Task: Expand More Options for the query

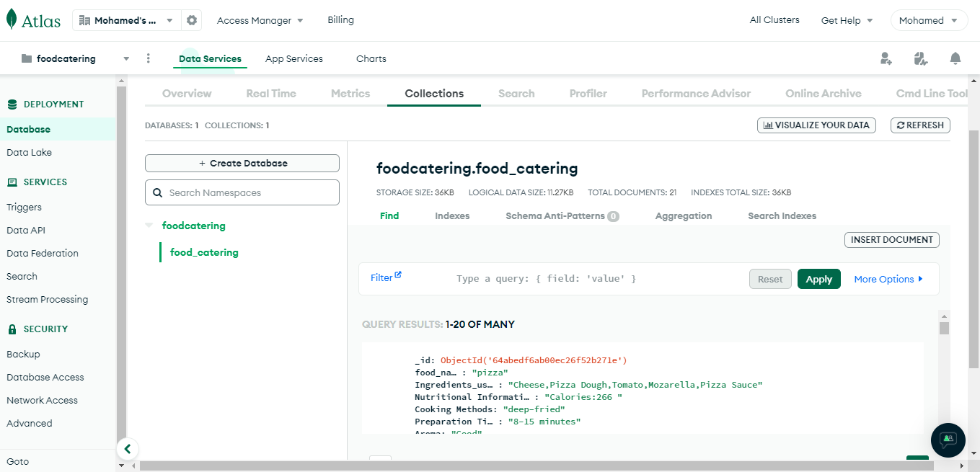Action: [888, 279]
